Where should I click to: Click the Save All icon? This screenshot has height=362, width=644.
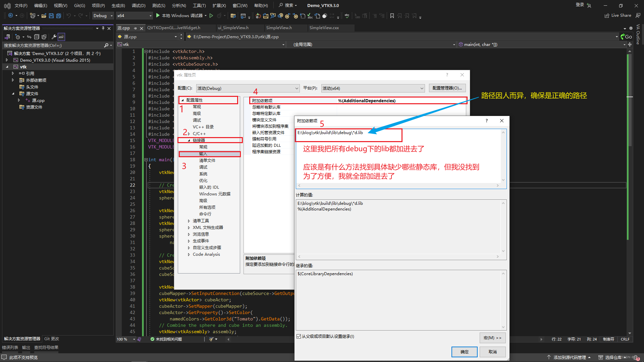point(58,15)
